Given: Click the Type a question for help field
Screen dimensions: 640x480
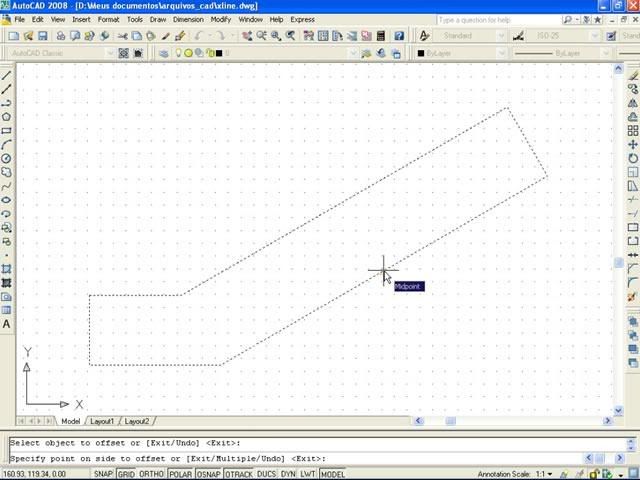Looking at the screenshot, I should [498, 20].
